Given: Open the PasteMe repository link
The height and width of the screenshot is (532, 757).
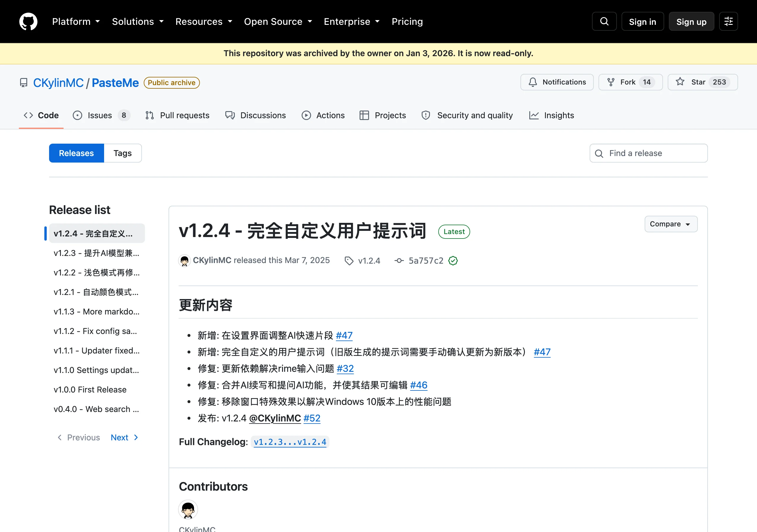Looking at the screenshot, I should click(115, 83).
